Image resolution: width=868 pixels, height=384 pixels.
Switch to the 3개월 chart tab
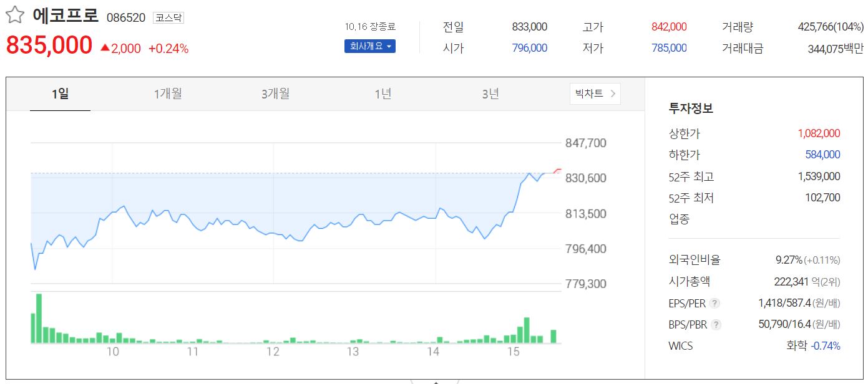click(275, 94)
